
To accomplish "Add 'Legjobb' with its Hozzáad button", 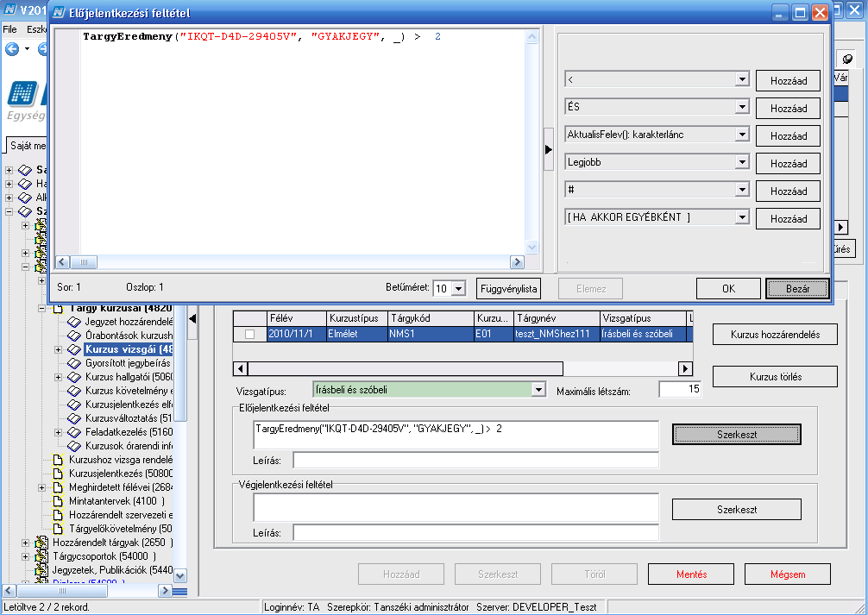I will 788,164.
